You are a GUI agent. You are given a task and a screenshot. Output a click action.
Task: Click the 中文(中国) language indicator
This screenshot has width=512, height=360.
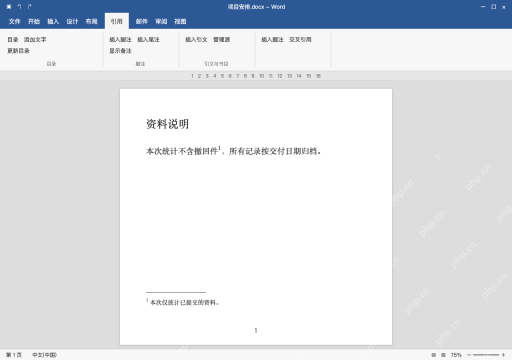coord(44,355)
